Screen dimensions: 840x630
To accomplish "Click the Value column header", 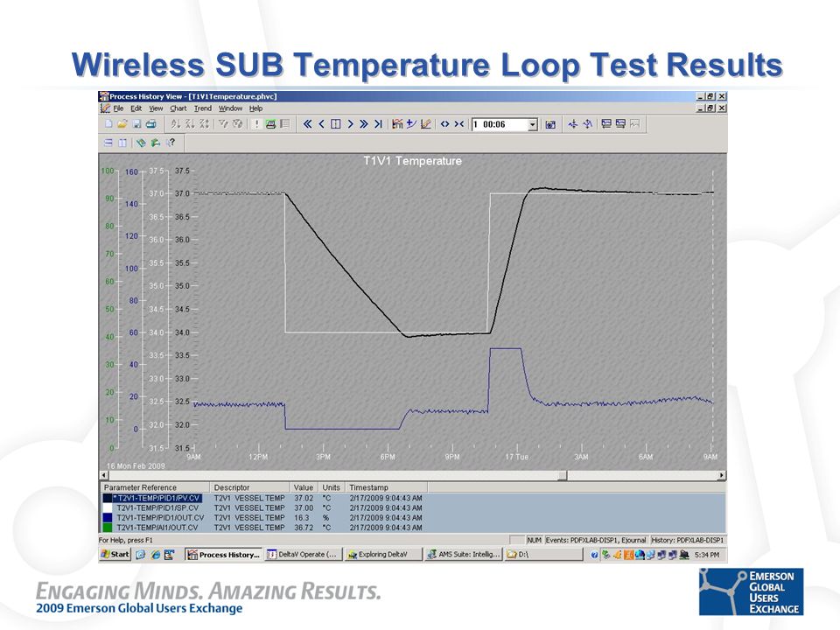I will tap(304, 487).
